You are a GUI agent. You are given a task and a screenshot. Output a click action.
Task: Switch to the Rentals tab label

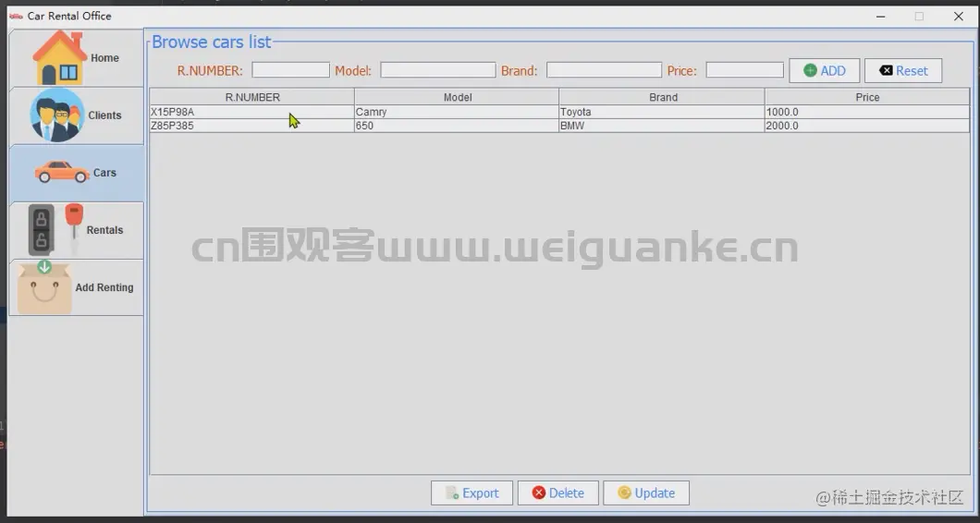105,230
